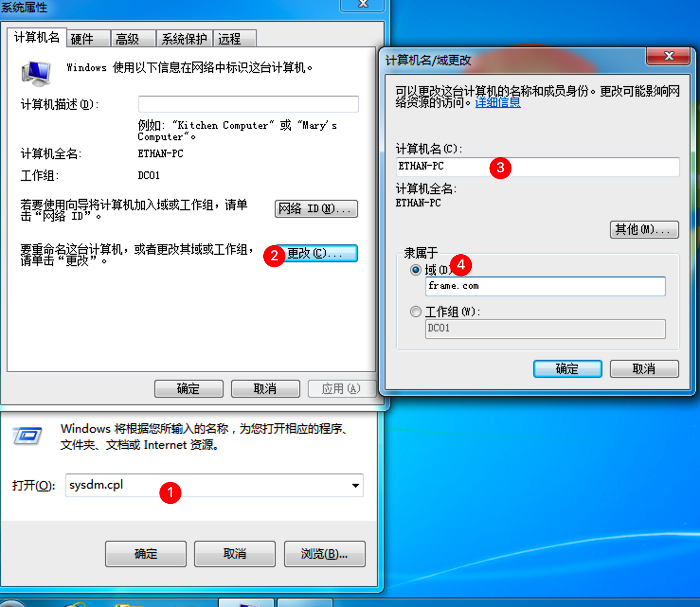Viewport: 700px width, 607px height.
Task: Click 确定 in the Run dialog
Action: click(x=145, y=554)
